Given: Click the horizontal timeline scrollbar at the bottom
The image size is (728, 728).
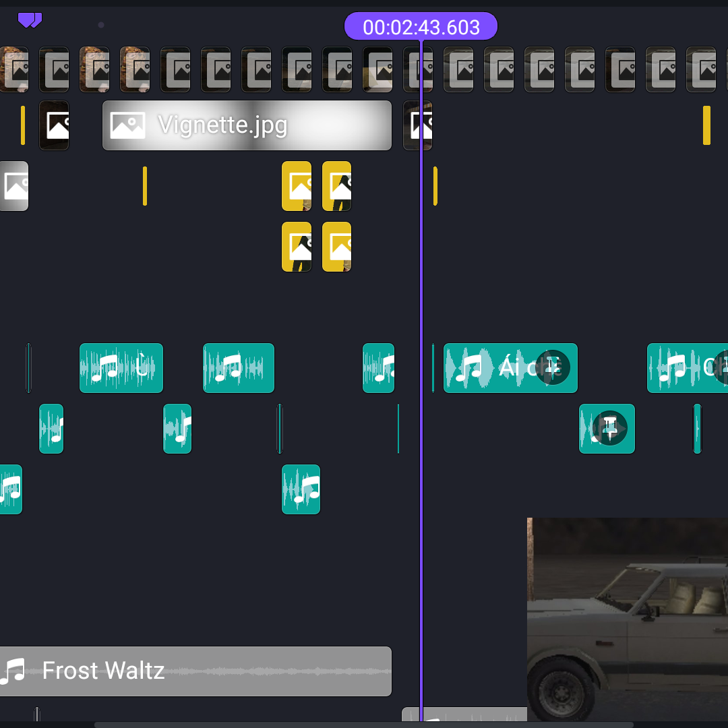Looking at the screenshot, I should click(364, 725).
